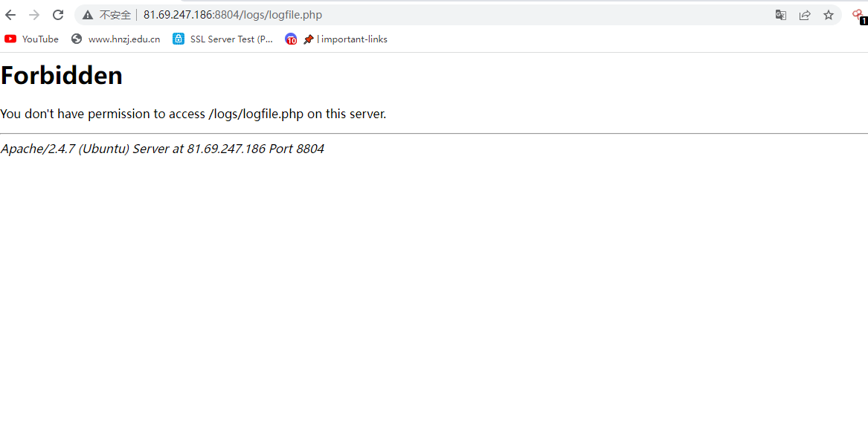Open the important-links bookmark
Screen dimensions: 868x440
pyautogui.click(x=352, y=39)
